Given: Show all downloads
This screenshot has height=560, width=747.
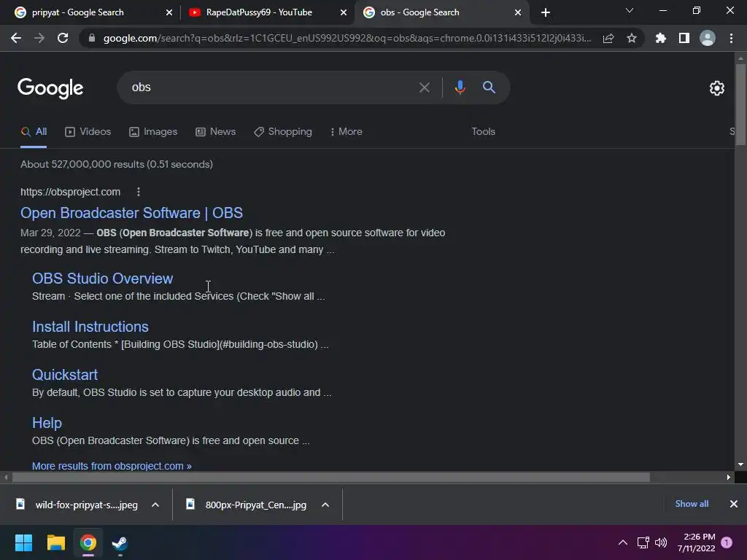Looking at the screenshot, I should pos(692,504).
